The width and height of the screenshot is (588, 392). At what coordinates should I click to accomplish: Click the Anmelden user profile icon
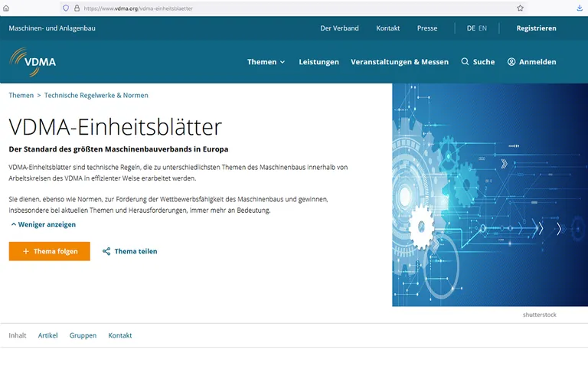tap(511, 62)
